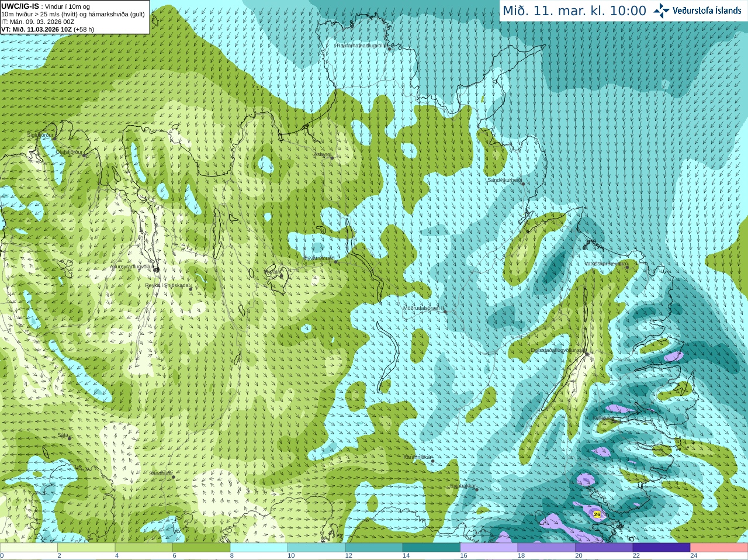Select the Mývatn station marker
748x560 pixels.
281,275
